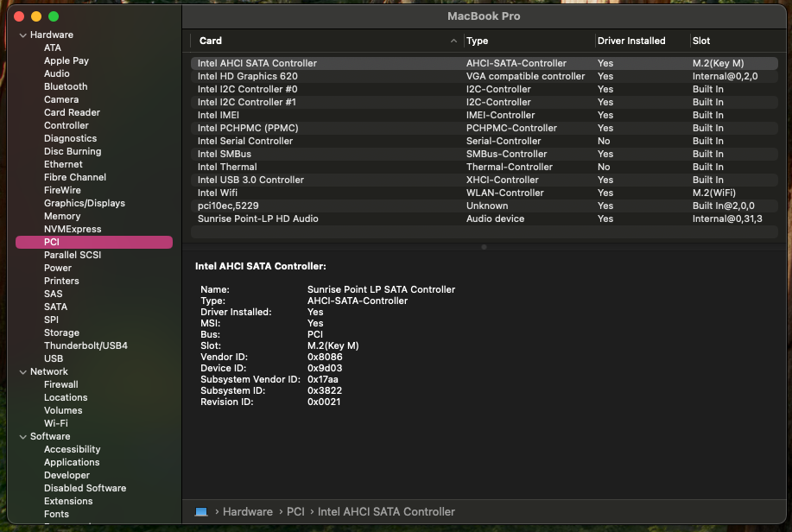Viewport: 792px width, 532px height.
Task: Select Audio in the sidebar
Action: tap(57, 73)
